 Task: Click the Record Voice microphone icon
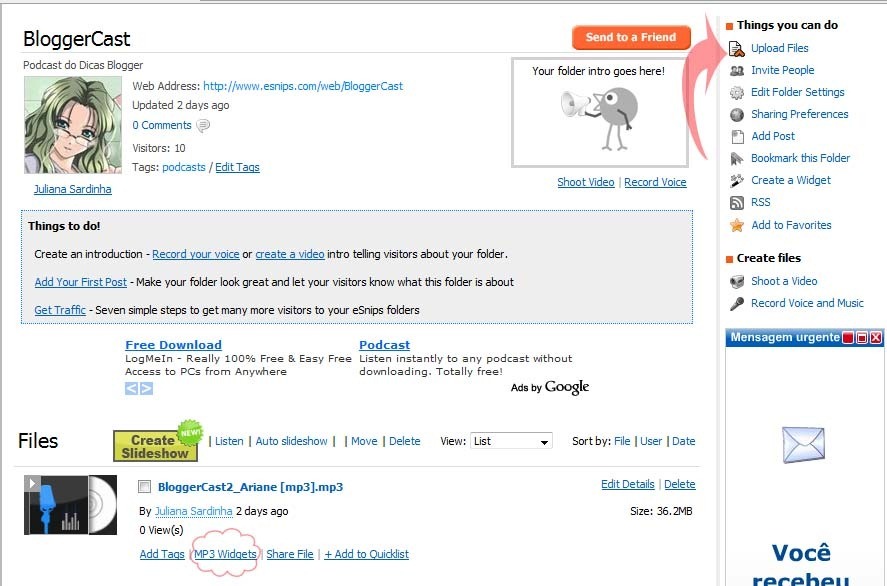(737, 304)
